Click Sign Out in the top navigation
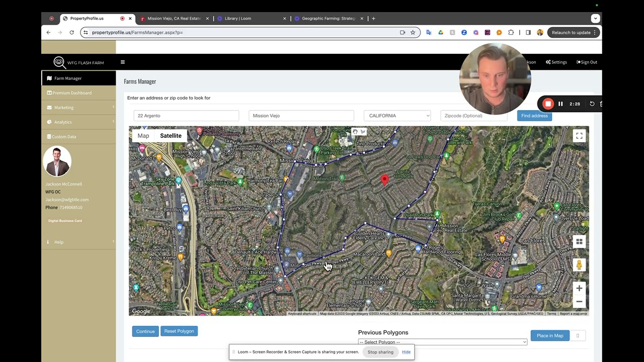This screenshot has width=644, height=362. [587, 62]
